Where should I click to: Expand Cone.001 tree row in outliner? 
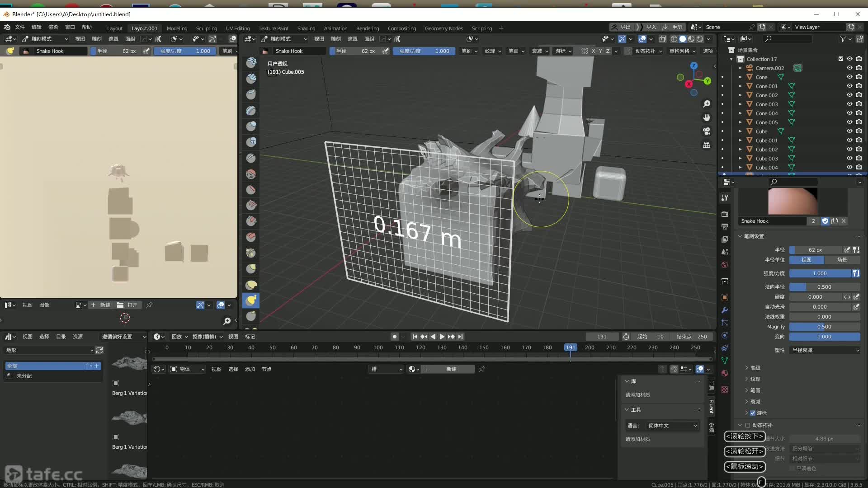click(x=740, y=86)
